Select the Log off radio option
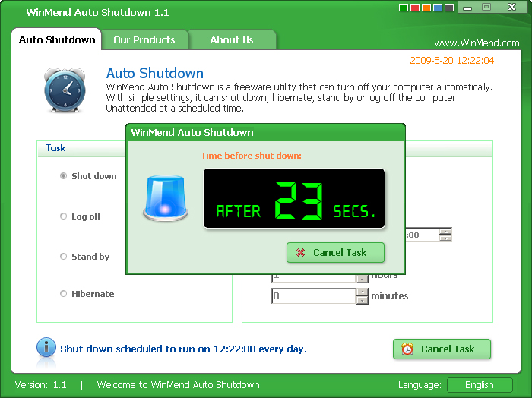This screenshot has height=398, width=532. click(64, 216)
